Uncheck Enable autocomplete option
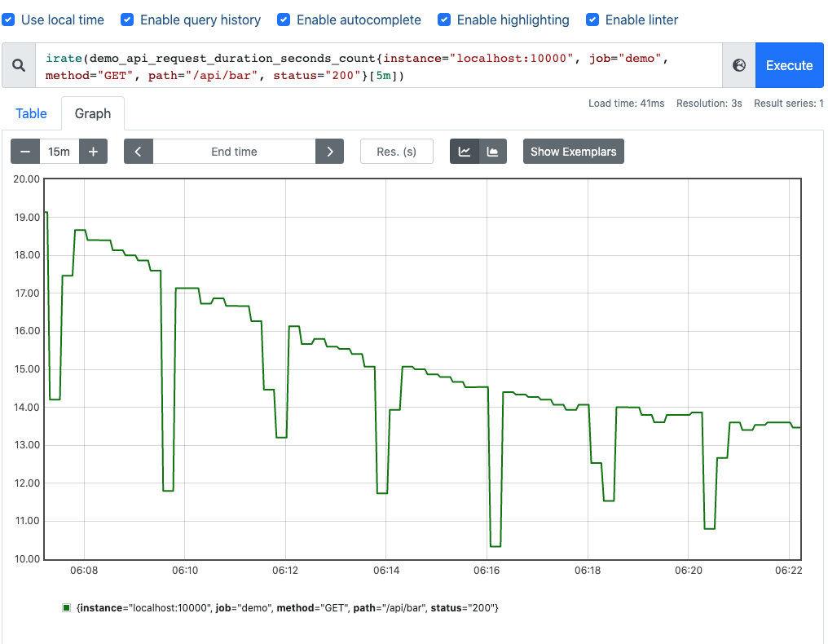This screenshot has height=644, width=828. pos(284,20)
